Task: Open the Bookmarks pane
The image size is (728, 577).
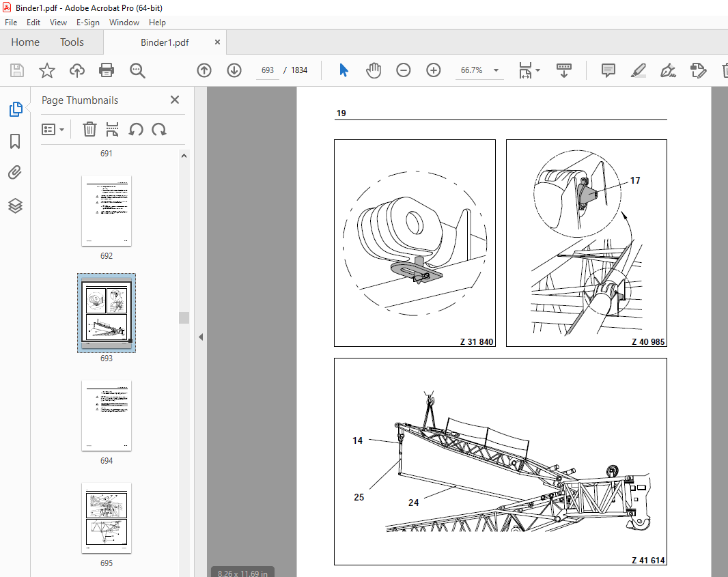Action: pos(15,141)
